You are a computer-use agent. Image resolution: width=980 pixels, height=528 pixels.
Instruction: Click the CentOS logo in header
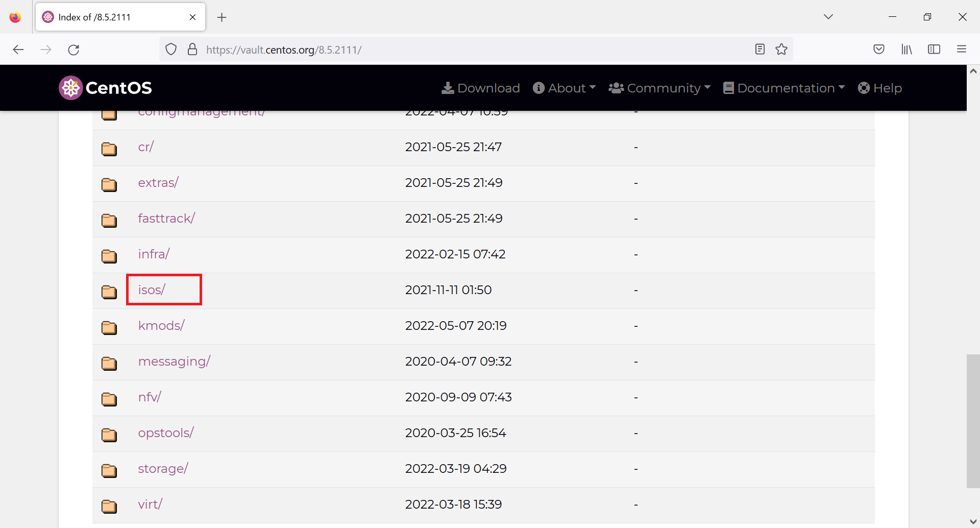click(x=105, y=88)
